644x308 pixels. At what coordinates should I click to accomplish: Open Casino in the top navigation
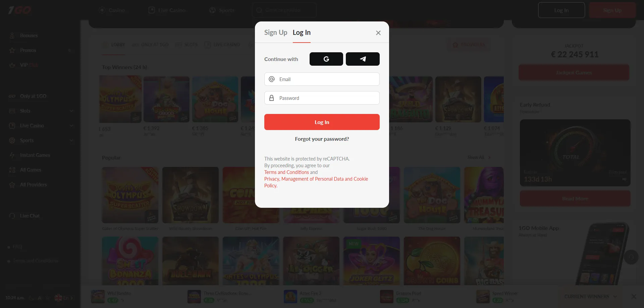(x=112, y=10)
